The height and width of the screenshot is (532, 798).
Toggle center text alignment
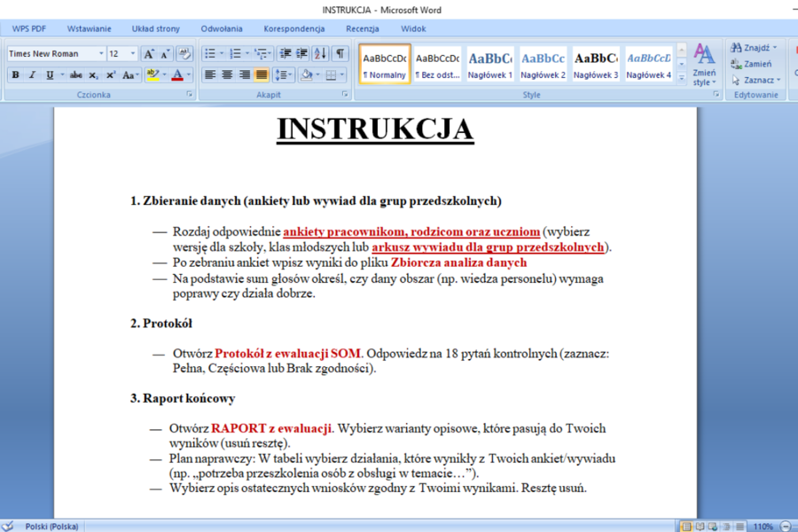click(227, 74)
